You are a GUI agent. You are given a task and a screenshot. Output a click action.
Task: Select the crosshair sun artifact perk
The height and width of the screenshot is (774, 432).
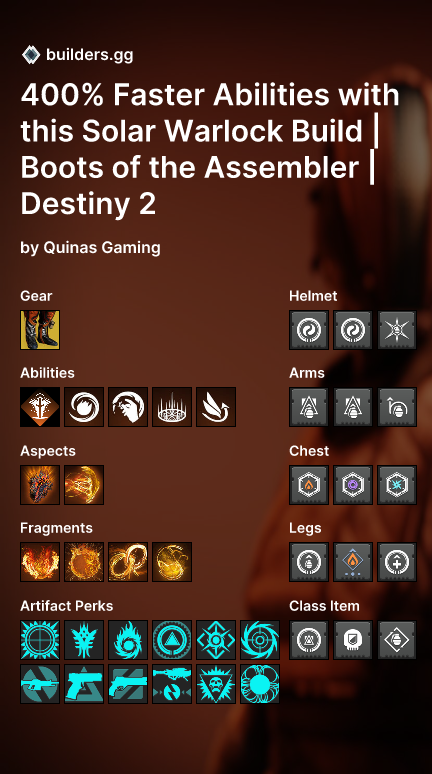(x=40, y=640)
